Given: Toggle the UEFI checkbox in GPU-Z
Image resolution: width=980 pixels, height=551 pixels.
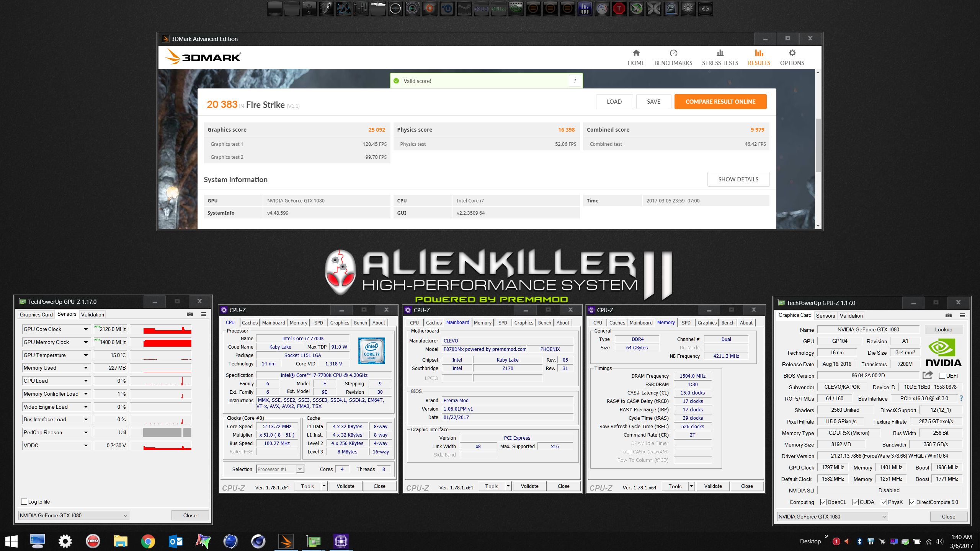Looking at the screenshot, I should click(x=942, y=376).
